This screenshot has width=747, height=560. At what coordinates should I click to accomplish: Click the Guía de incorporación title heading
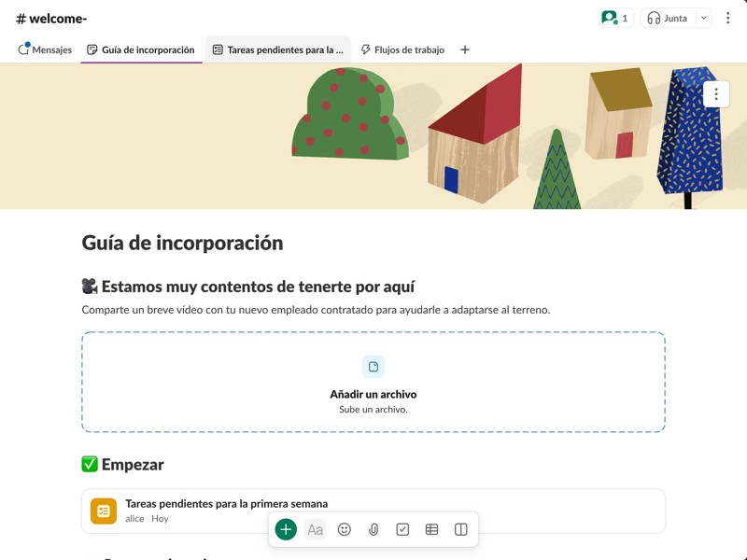pyautogui.click(x=182, y=243)
